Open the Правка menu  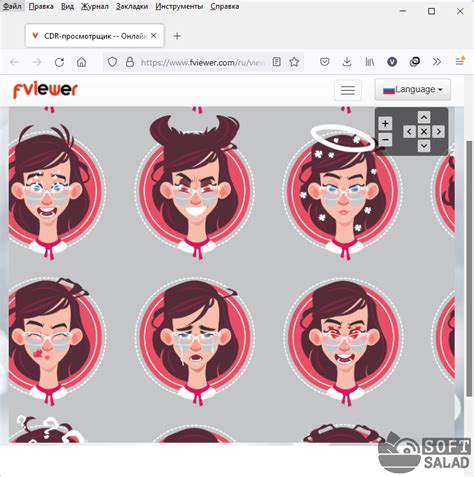tap(41, 6)
